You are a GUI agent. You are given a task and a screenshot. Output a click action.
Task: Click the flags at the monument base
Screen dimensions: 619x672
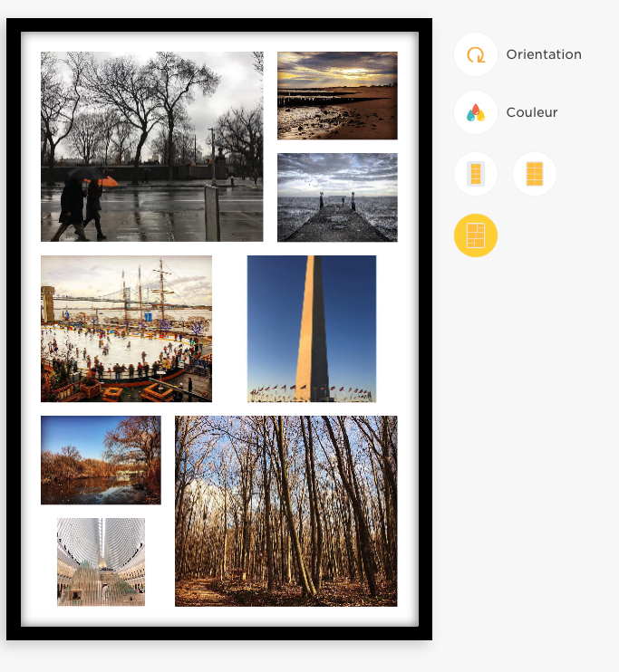(x=312, y=392)
